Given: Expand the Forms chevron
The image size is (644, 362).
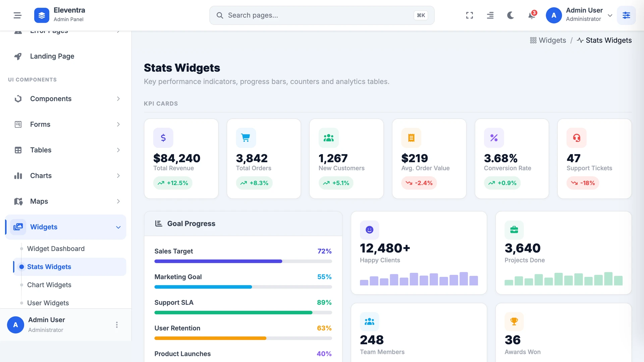Looking at the screenshot, I should click(118, 124).
